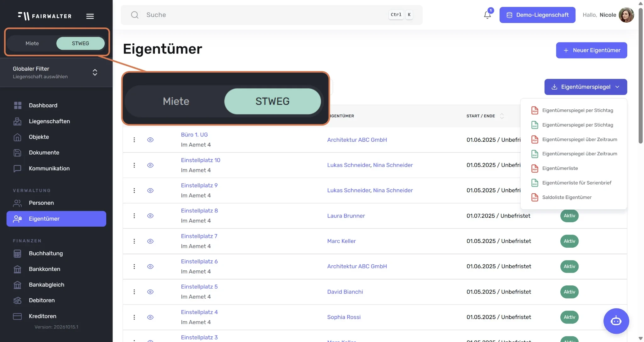Sort by START / ENDE column arrows
The image size is (644, 342).
(x=502, y=116)
